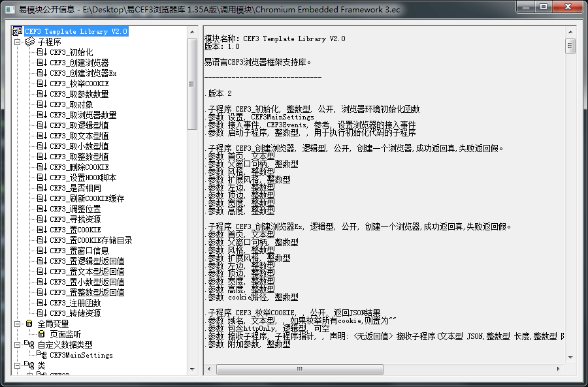Image resolution: width=588 pixels, height=387 pixels.
Task: Click the subroutine icon beside CEF3_设置HOOK脚本
Action: (42, 178)
